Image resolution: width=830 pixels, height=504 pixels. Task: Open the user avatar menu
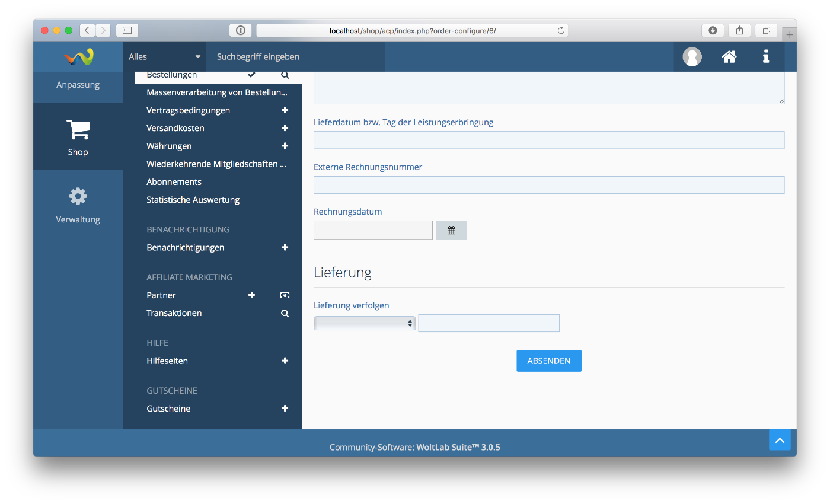[x=692, y=57]
